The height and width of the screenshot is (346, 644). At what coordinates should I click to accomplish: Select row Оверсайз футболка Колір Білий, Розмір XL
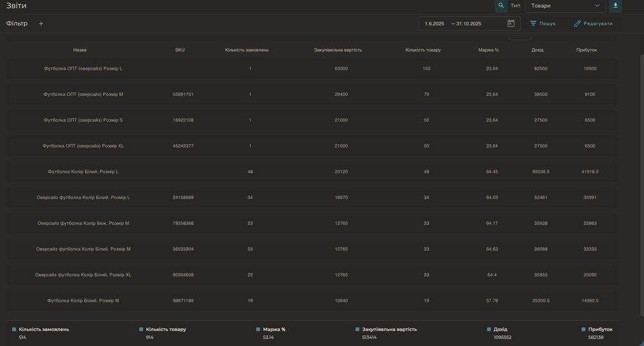pos(311,275)
